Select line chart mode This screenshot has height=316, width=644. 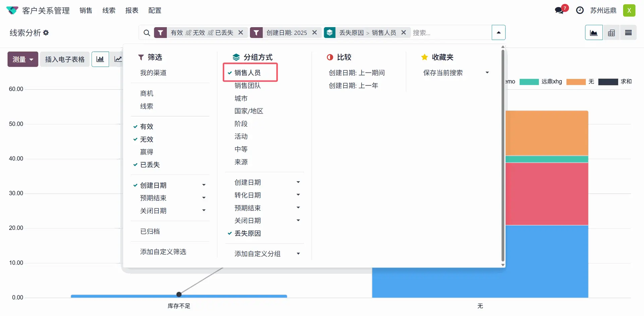pyautogui.click(x=118, y=59)
